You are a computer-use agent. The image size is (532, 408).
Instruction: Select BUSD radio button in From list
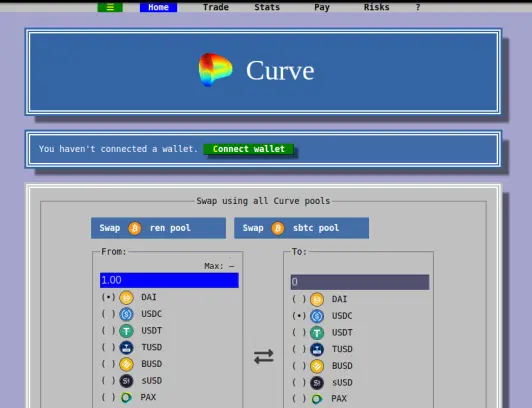pos(108,364)
